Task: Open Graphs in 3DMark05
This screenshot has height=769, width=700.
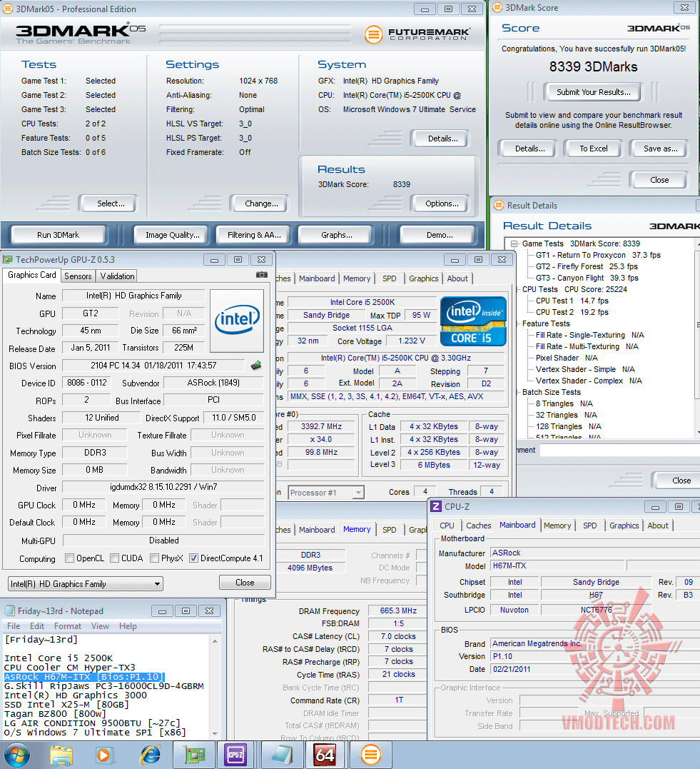Action: click(x=337, y=235)
